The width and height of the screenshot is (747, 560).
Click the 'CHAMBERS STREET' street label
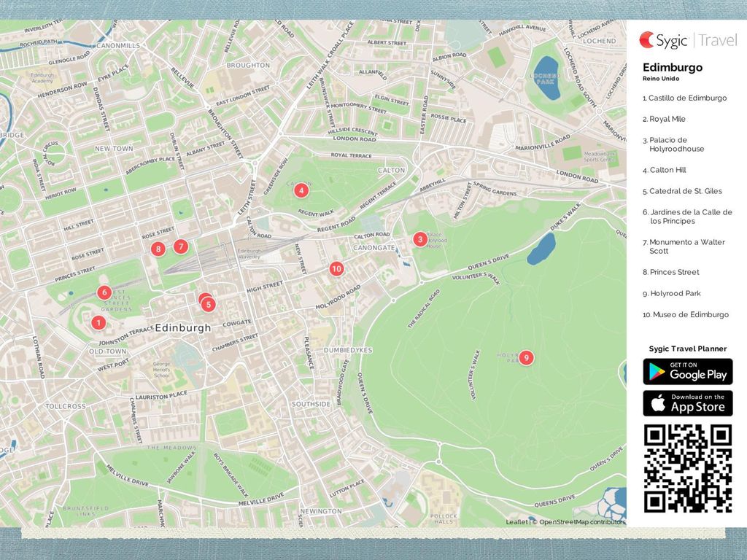point(235,343)
